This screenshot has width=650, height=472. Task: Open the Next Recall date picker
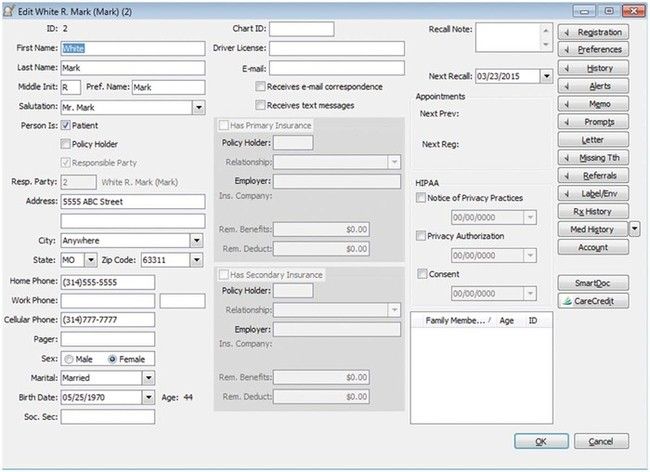coord(546,75)
